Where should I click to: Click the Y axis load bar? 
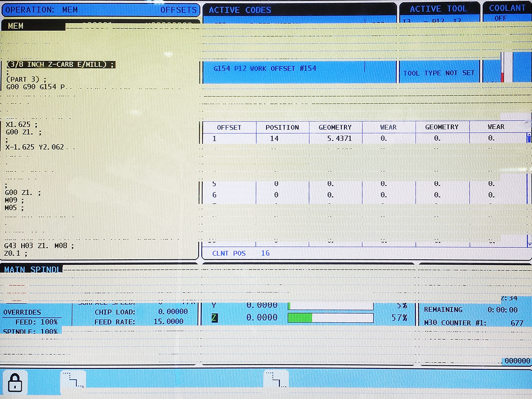331,306
